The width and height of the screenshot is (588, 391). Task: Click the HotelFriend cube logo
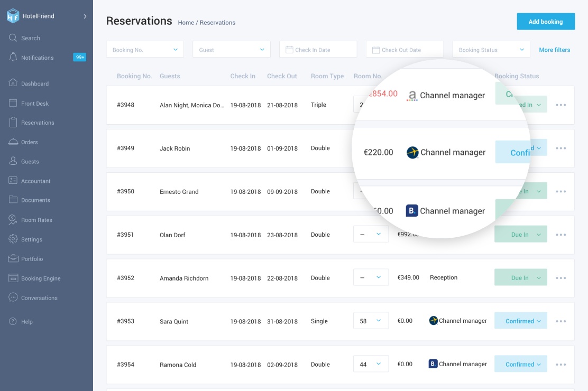(13, 16)
